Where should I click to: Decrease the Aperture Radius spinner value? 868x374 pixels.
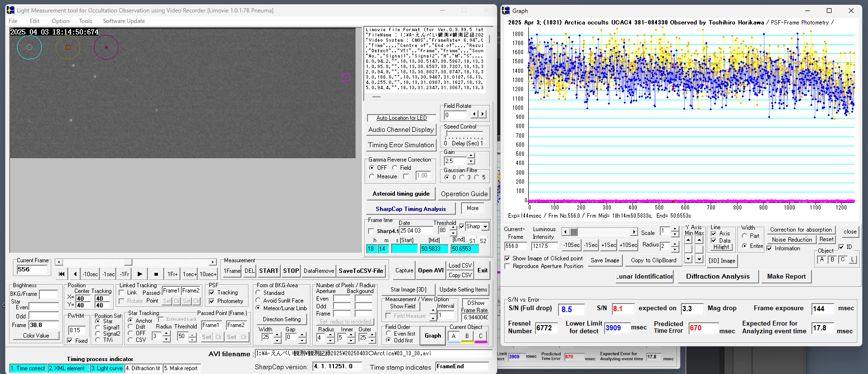pyautogui.click(x=331, y=340)
